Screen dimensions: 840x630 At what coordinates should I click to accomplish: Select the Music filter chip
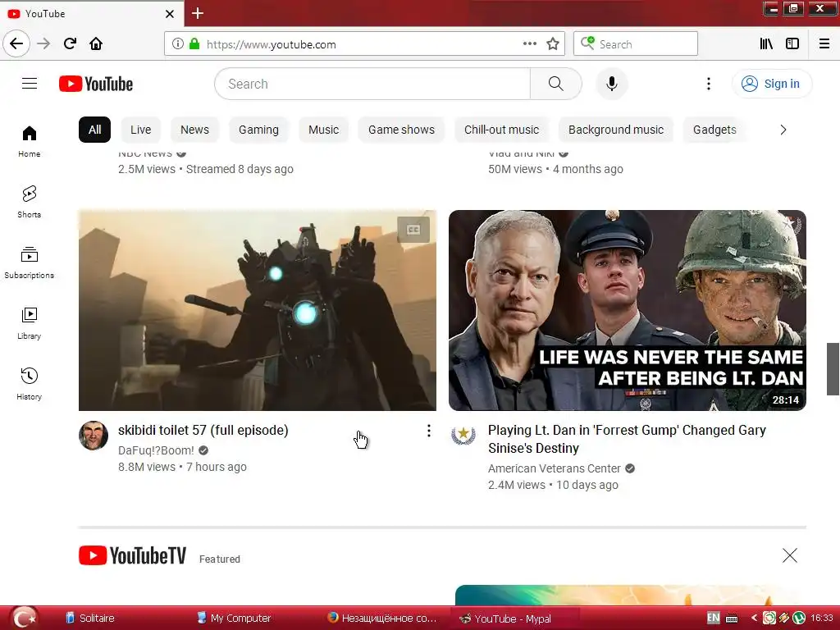[323, 130]
